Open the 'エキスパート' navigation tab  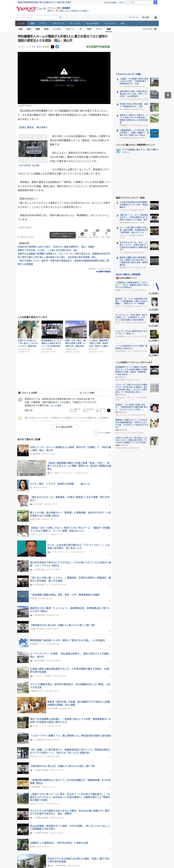pyautogui.click(x=58, y=24)
